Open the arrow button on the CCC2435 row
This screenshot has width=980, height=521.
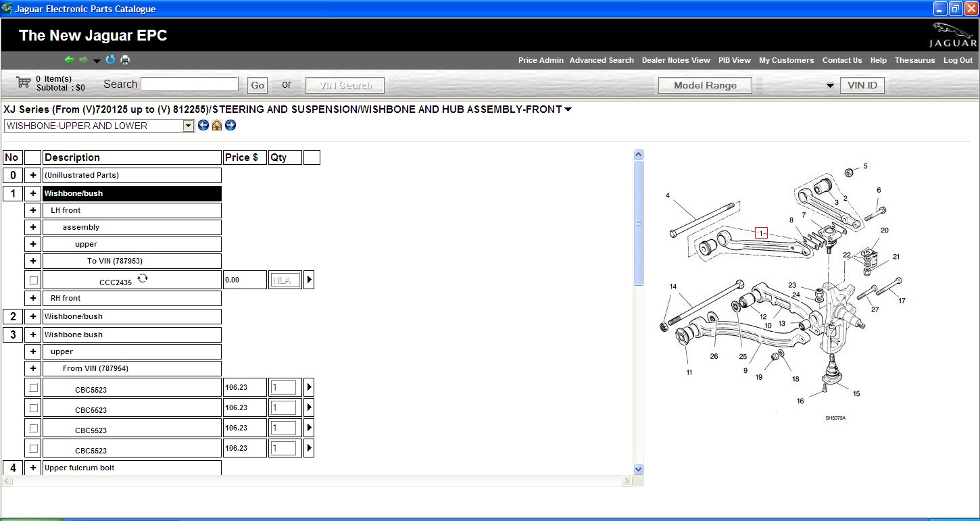[309, 280]
